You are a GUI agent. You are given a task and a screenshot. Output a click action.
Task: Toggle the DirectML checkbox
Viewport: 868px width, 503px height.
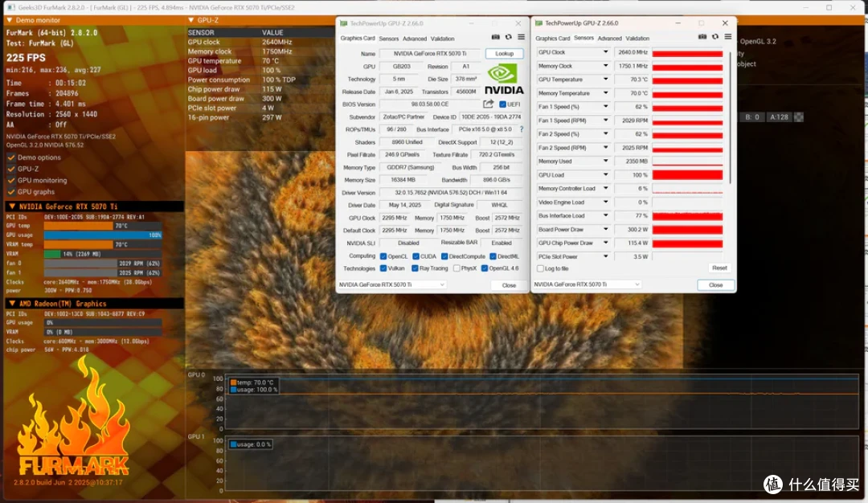click(493, 256)
